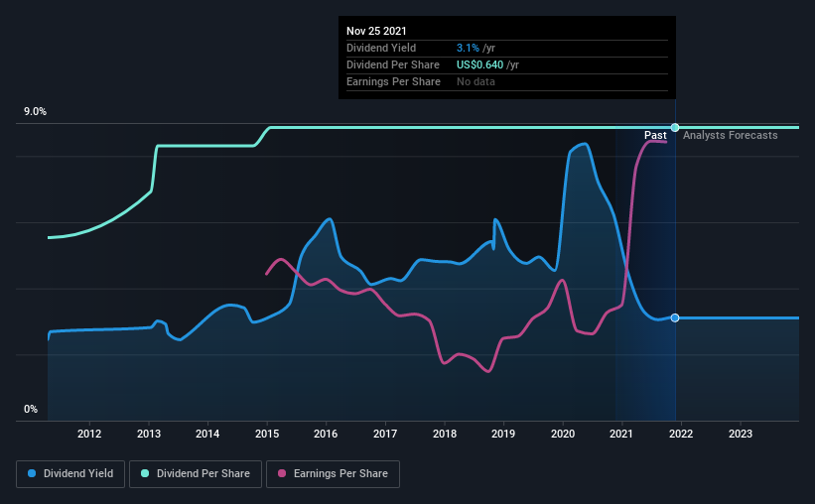Click the Analysts Forecasts label
Screen dimensions: 815x504
[731, 135]
